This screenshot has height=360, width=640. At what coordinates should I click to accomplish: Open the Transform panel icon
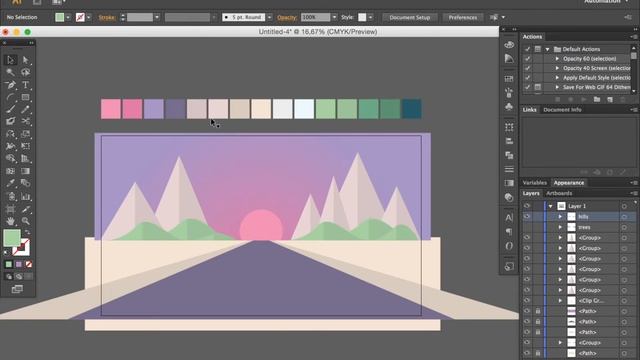tap(509, 127)
